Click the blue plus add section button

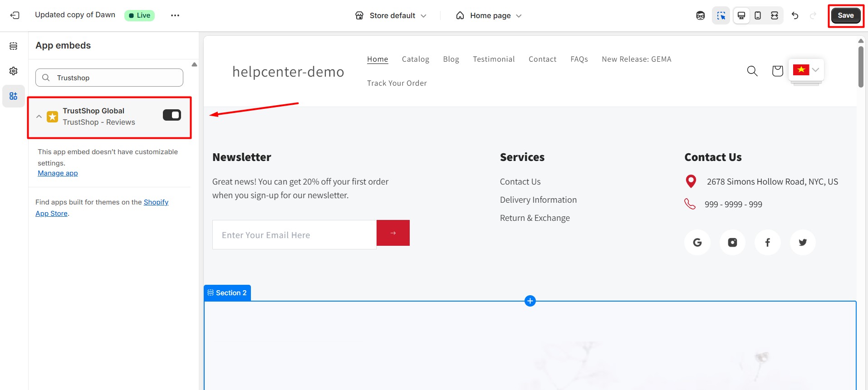point(530,301)
